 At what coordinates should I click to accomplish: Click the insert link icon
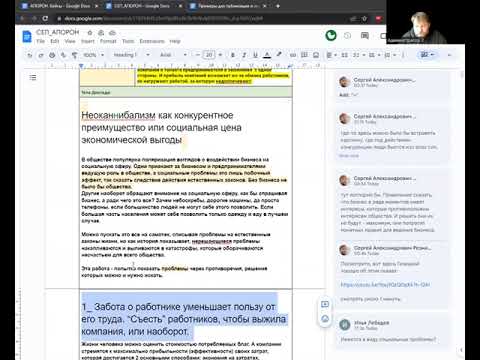293,55
